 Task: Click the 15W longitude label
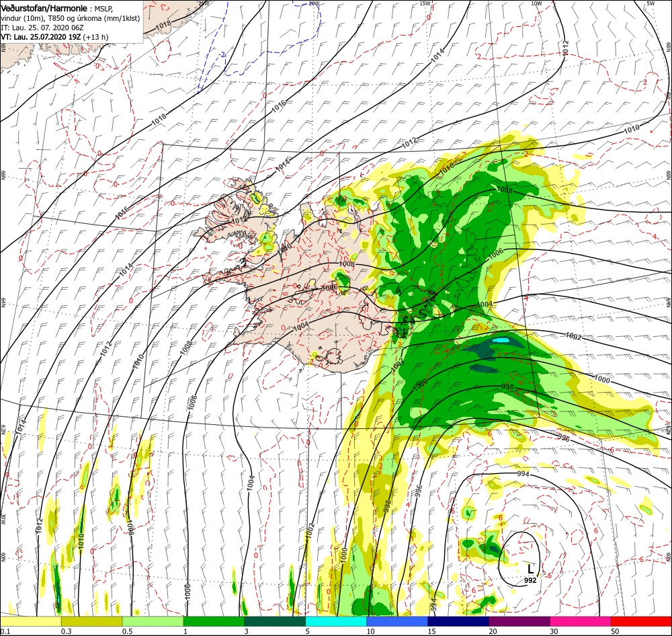pos(425,3)
